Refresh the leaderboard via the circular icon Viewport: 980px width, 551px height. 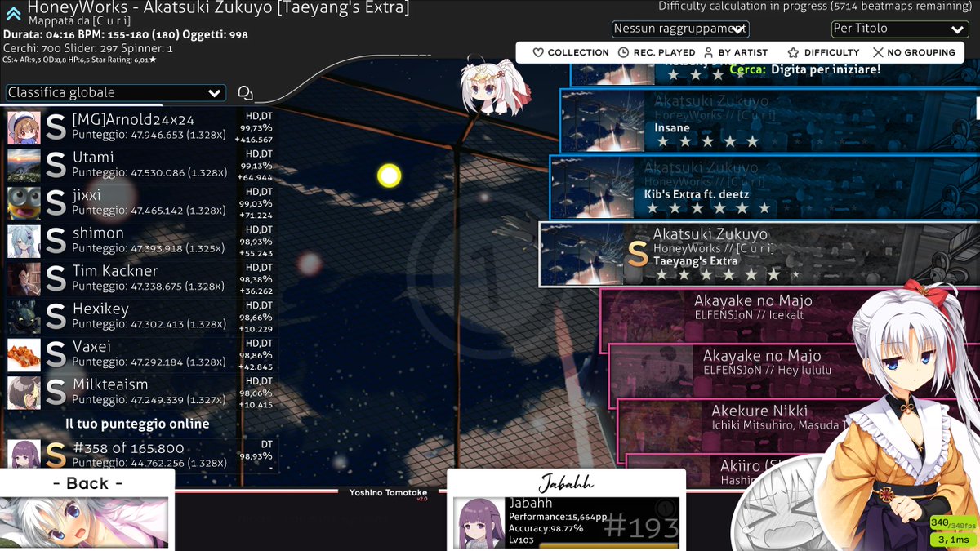coord(244,92)
